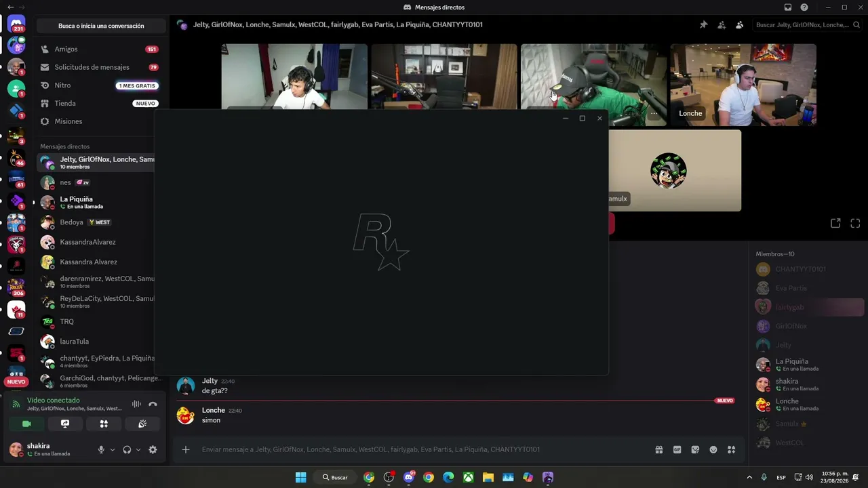868x488 pixels.
Task: Open File Explorer from taskbar
Action: point(488,477)
